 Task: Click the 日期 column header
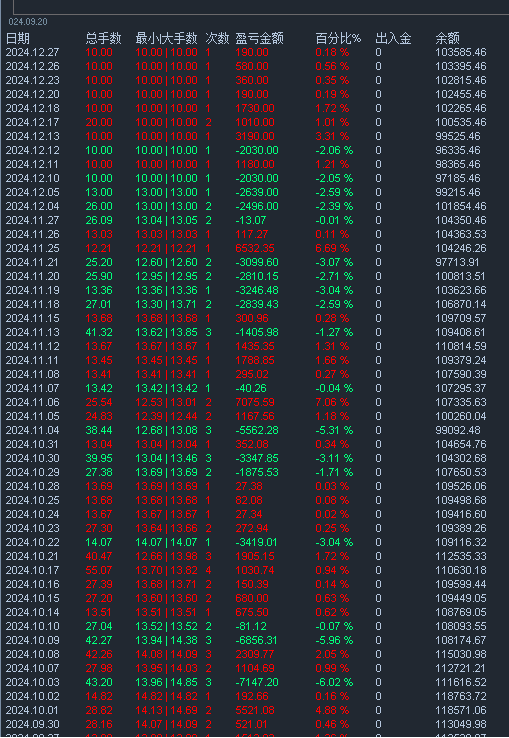pyautogui.click(x=17, y=38)
